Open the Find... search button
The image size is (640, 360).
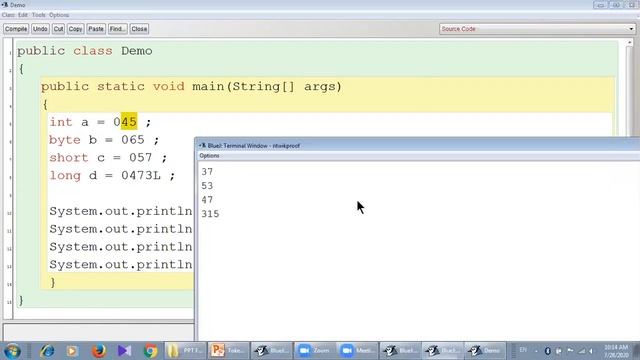click(118, 29)
